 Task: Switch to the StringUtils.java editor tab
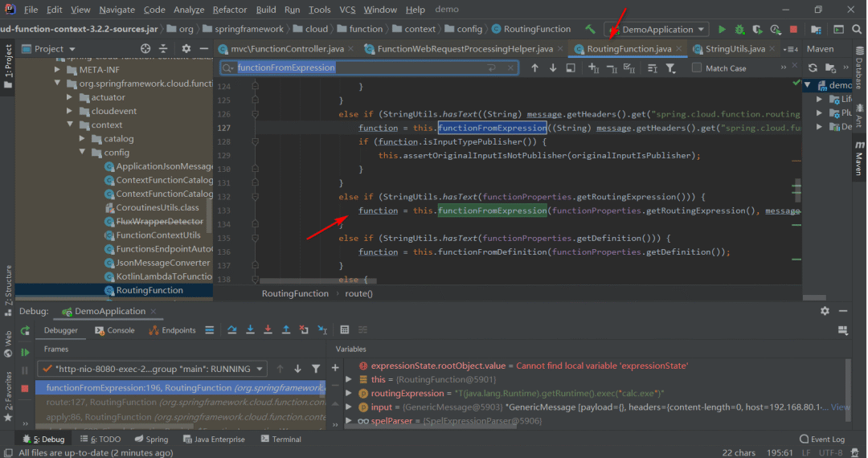(x=735, y=49)
